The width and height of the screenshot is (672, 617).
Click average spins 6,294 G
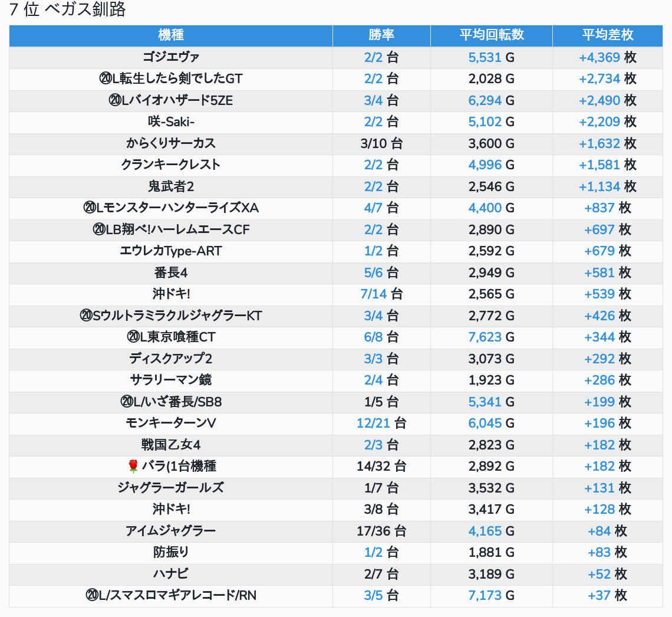492,100
